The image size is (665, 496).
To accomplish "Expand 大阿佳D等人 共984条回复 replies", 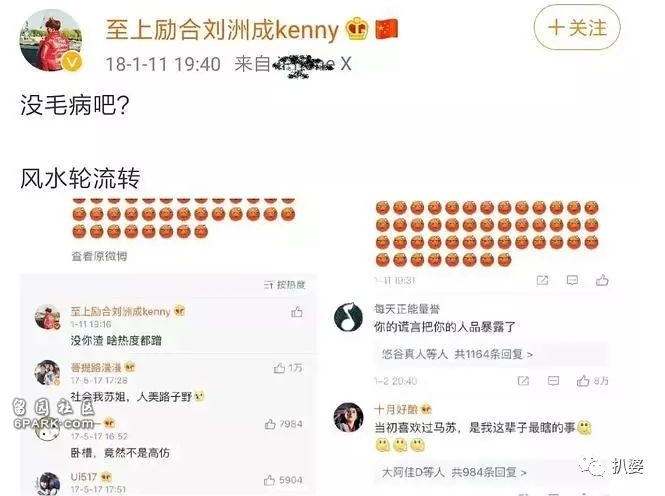I will 454,472.
